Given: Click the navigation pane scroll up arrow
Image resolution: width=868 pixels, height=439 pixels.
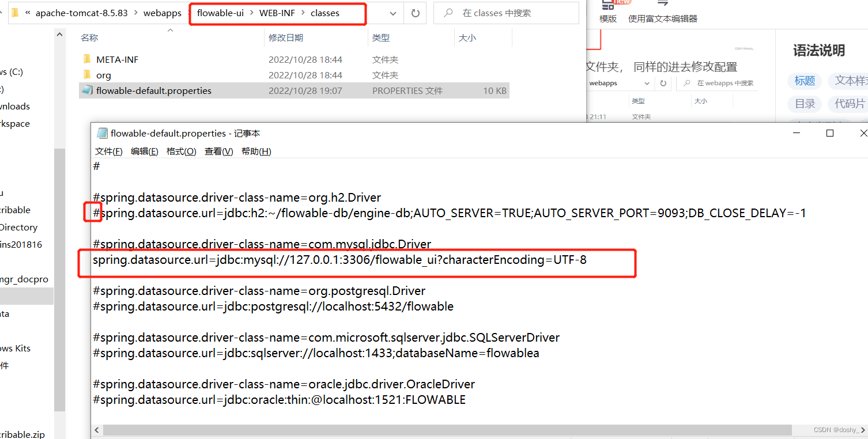Looking at the screenshot, I should [x=60, y=35].
